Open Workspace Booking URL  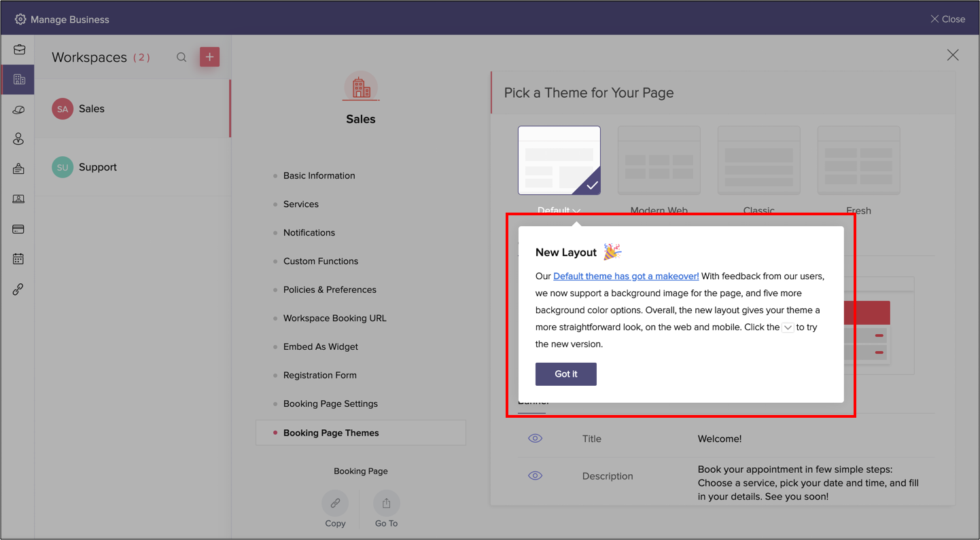pos(334,318)
